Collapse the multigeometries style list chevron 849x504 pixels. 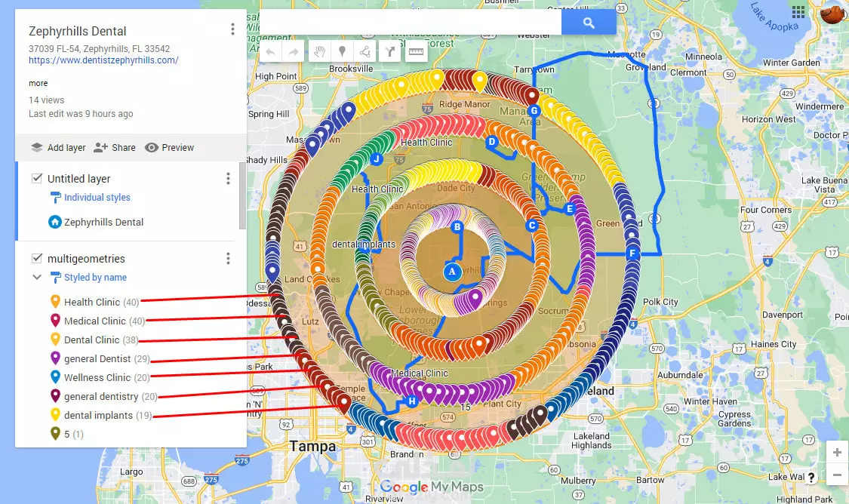37,277
